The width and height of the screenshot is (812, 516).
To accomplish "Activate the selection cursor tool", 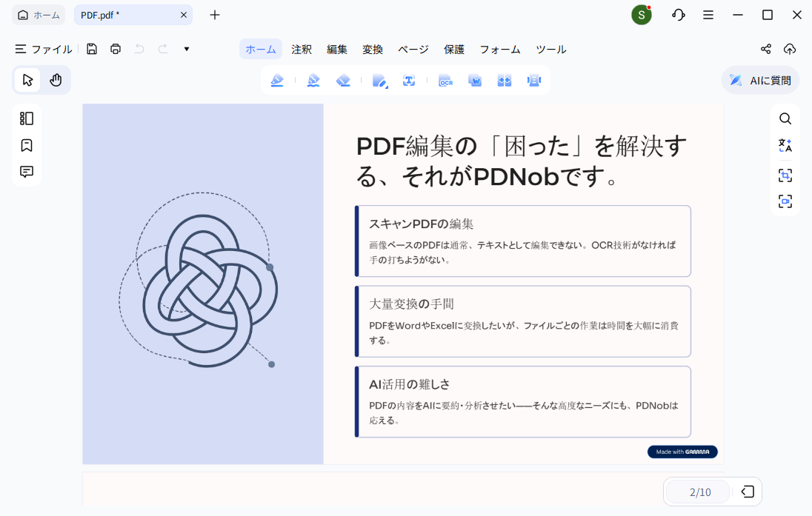I will coord(27,79).
